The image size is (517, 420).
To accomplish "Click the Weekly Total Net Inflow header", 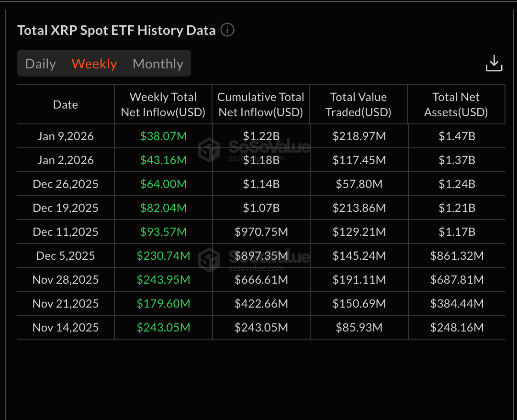I will pyautogui.click(x=163, y=104).
